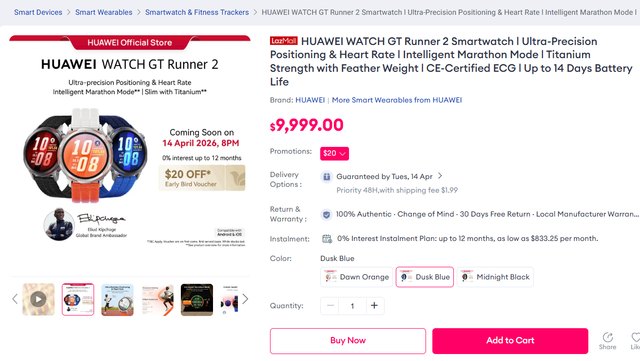Image resolution: width=640 pixels, height=361 pixels.
Task: Click Add to Cart button
Action: (510, 341)
